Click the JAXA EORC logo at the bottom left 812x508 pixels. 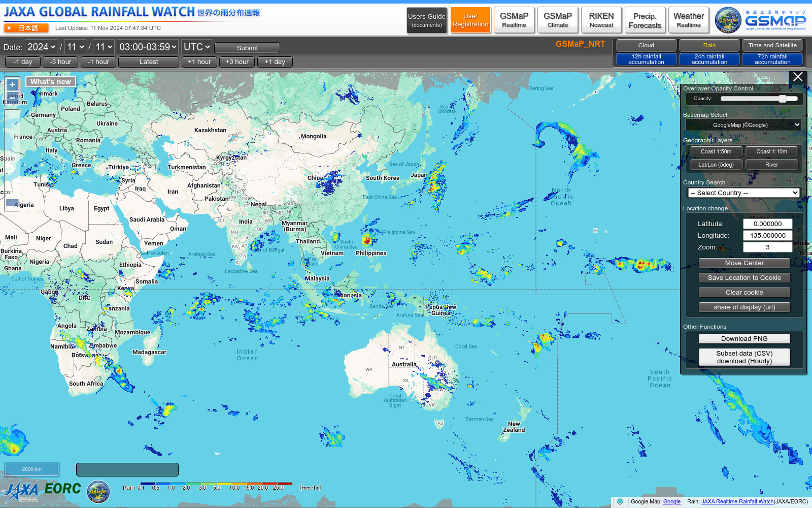pyautogui.click(x=42, y=491)
